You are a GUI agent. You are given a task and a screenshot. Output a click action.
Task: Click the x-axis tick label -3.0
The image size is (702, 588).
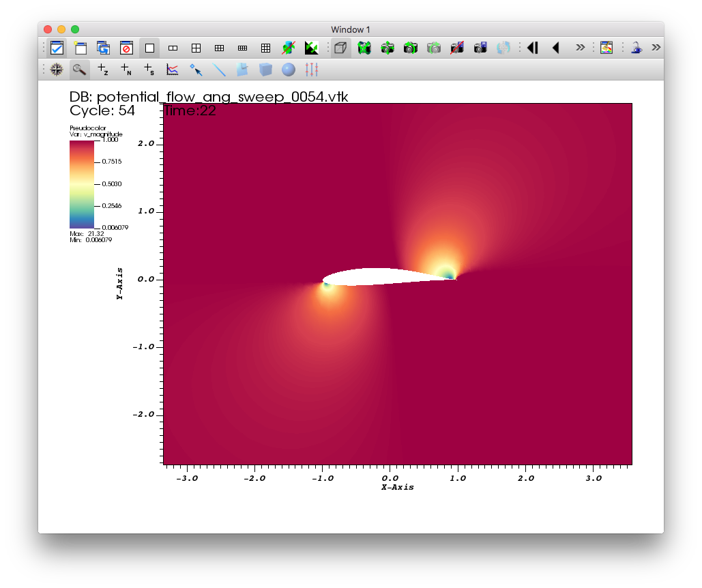click(187, 478)
